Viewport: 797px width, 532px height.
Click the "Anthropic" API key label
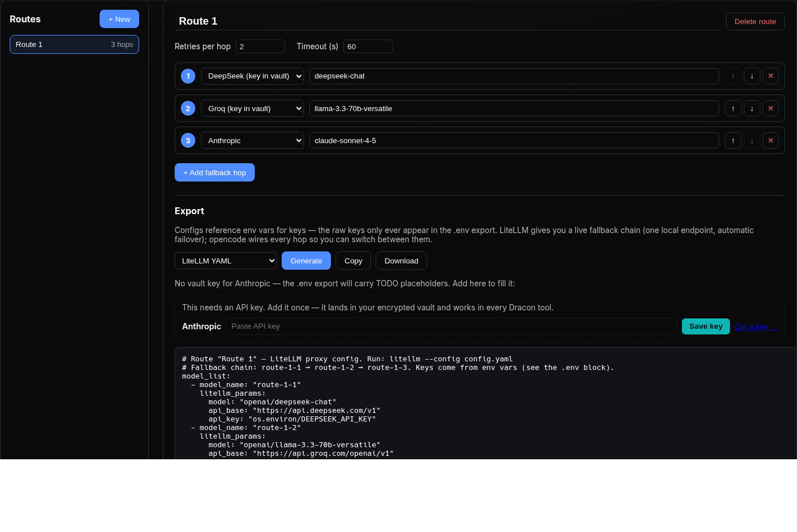tap(202, 326)
